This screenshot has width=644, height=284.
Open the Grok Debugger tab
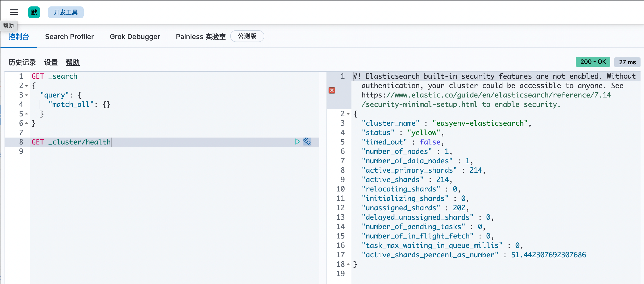pos(134,37)
